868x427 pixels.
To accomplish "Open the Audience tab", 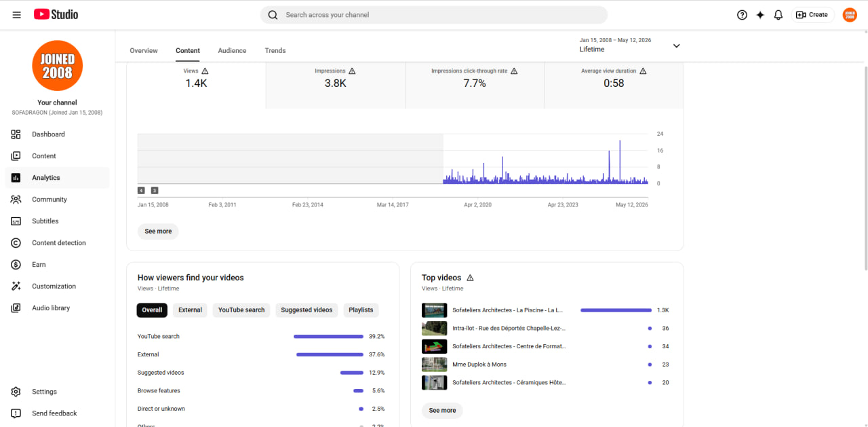I will coord(232,50).
